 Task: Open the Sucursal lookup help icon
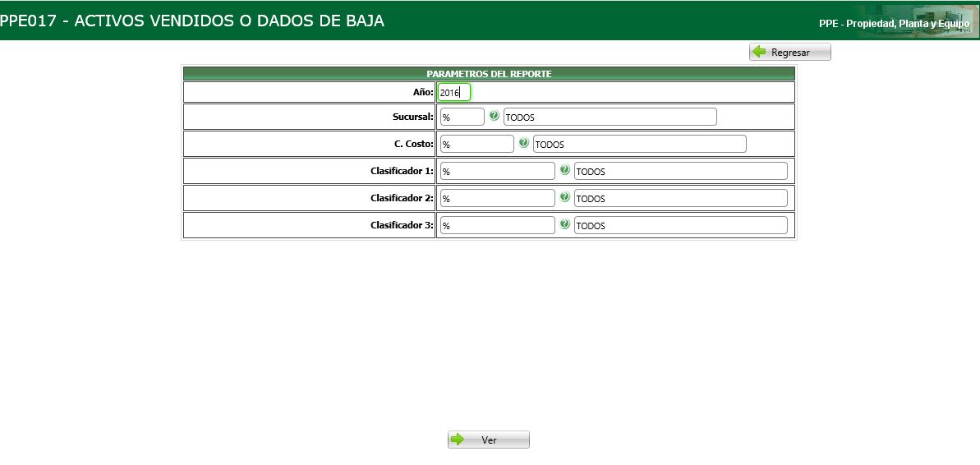[495, 116]
